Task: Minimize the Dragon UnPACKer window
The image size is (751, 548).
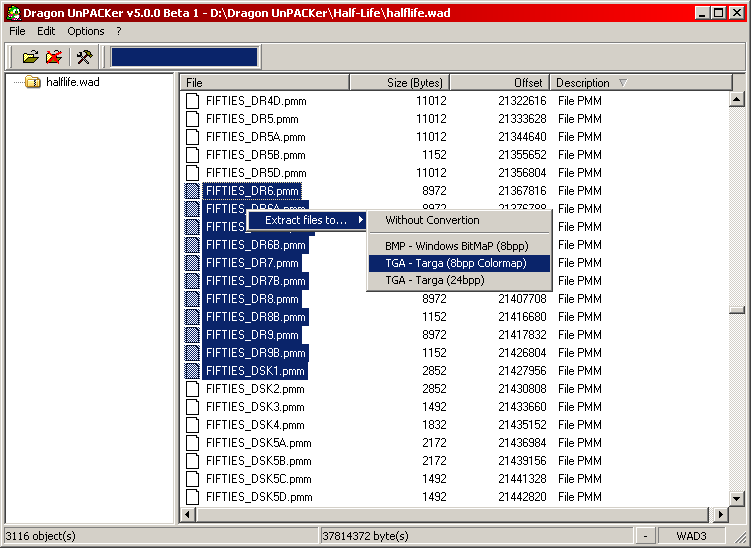Action: [x=702, y=12]
